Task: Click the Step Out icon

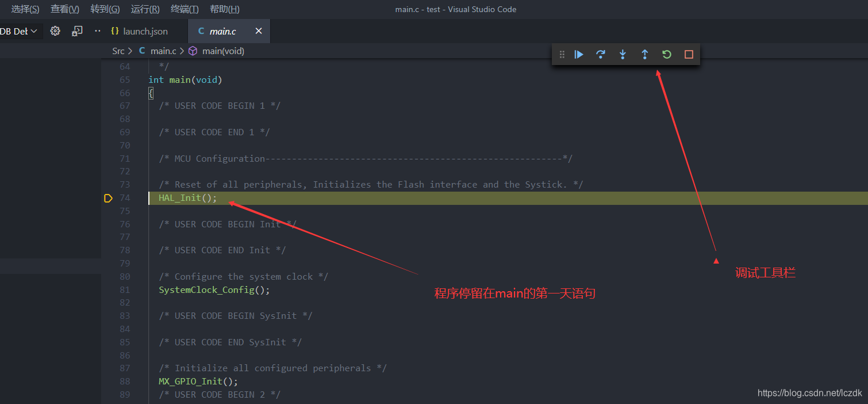Action: click(x=644, y=54)
